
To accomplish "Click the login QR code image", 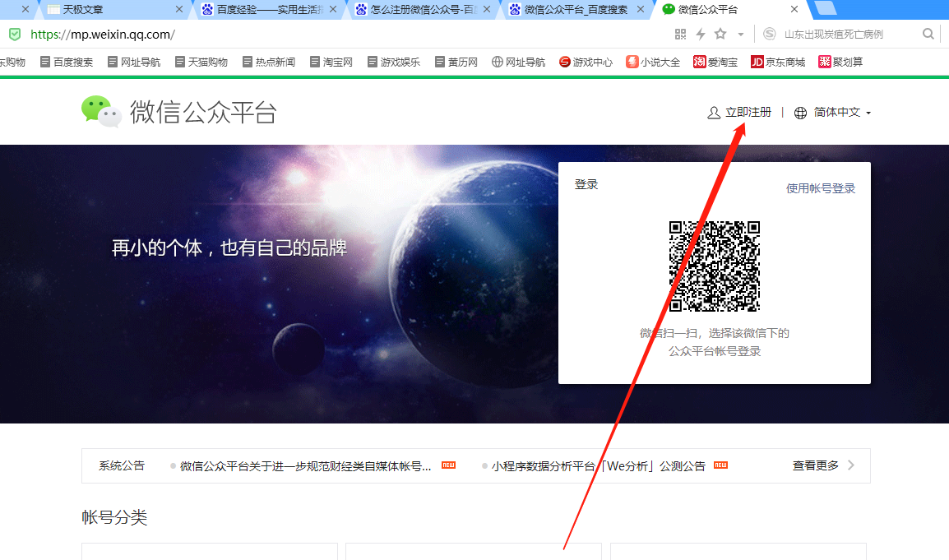I will 714,266.
